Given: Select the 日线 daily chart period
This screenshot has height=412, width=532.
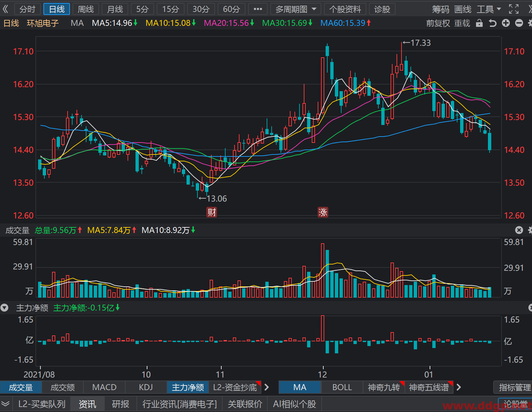Looking at the screenshot, I should pyautogui.click(x=57, y=9).
